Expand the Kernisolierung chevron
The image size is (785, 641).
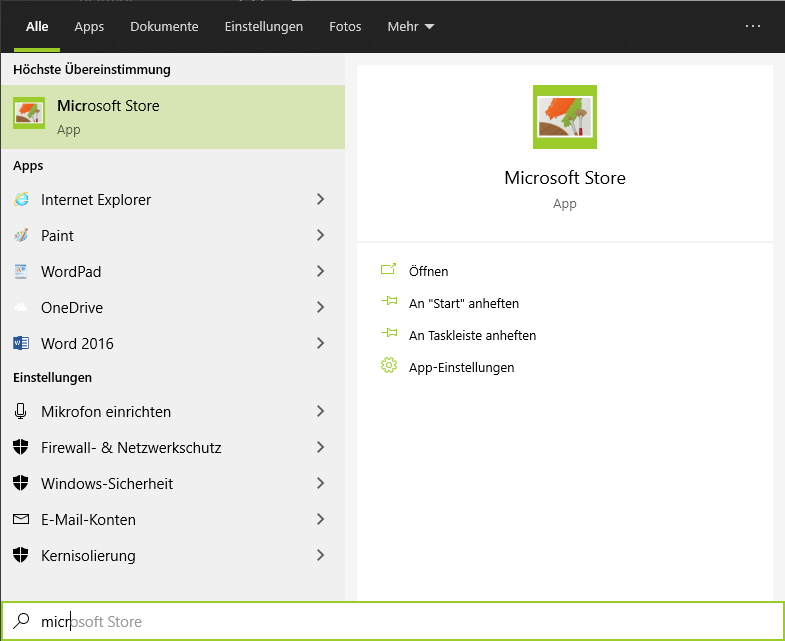[320, 556]
